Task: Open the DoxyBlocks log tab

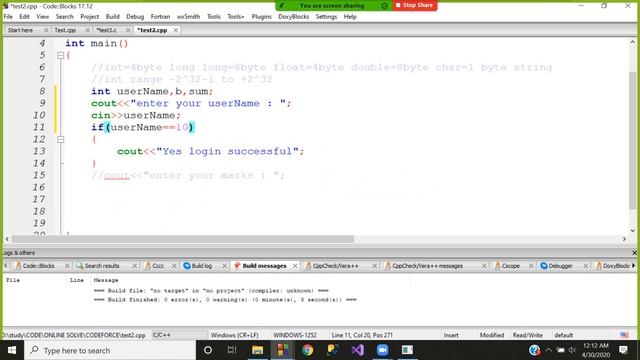Action: (x=616, y=266)
